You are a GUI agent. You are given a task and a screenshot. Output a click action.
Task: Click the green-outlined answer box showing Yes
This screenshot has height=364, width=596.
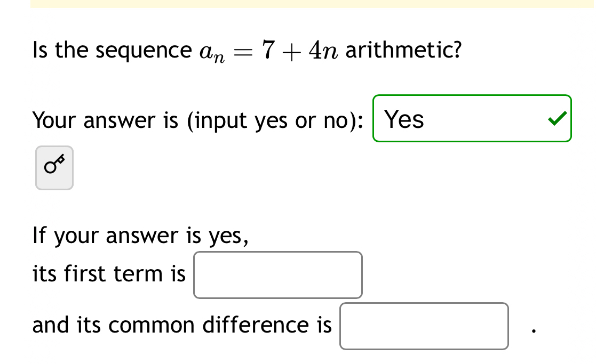coord(472,118)
